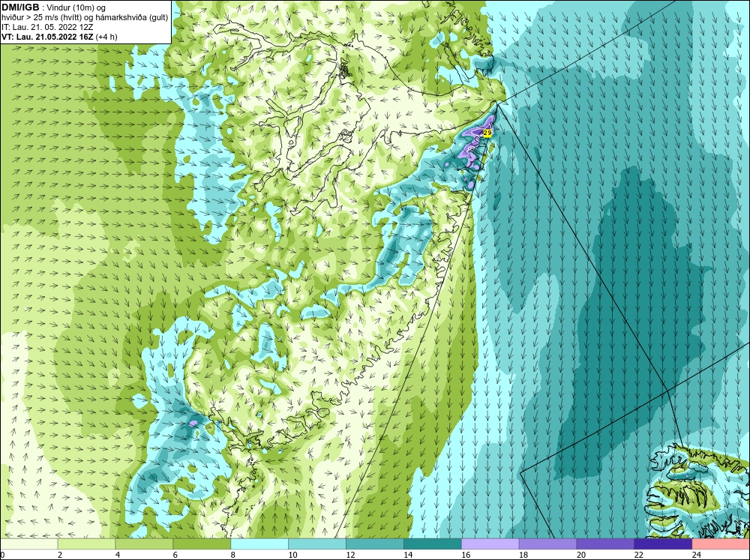Click the legend value '10'
The height and width of the screenshot is (560, 750).
tap(292, 555)
